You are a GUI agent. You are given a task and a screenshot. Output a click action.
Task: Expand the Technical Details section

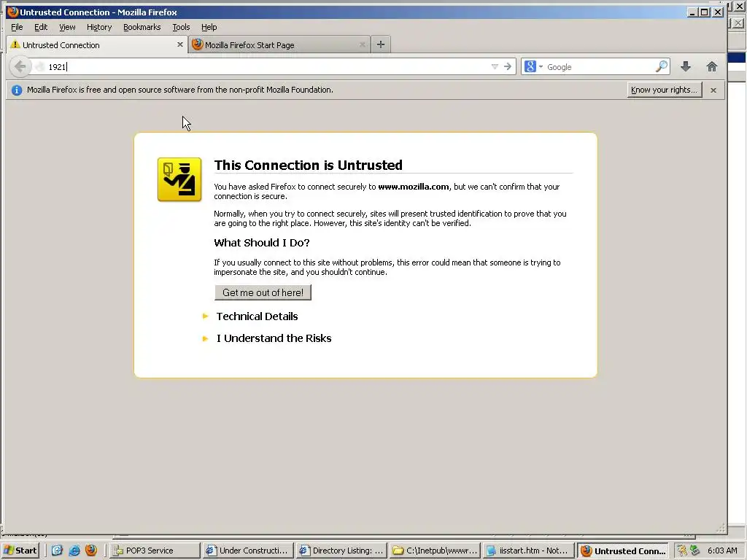coord(257,316)
